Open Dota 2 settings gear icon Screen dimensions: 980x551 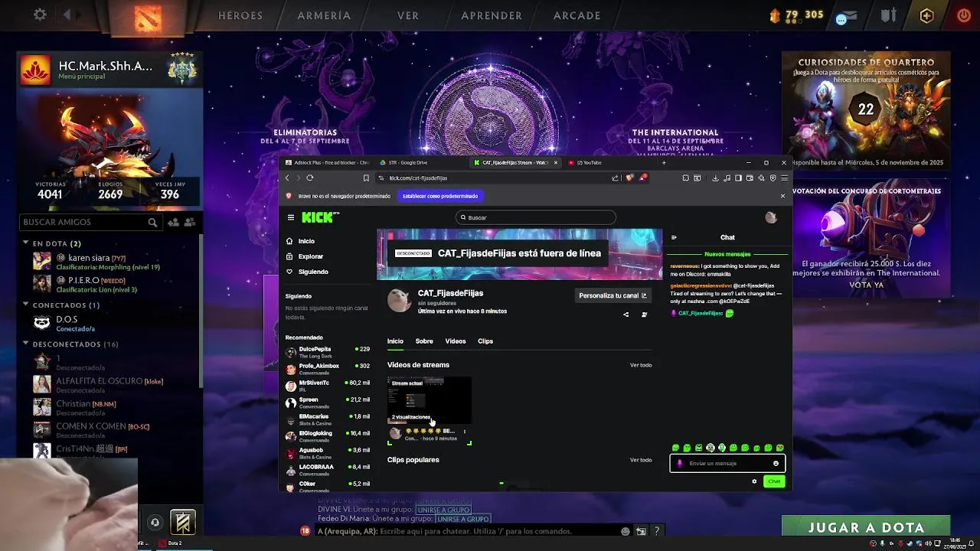tap(40, 15)
